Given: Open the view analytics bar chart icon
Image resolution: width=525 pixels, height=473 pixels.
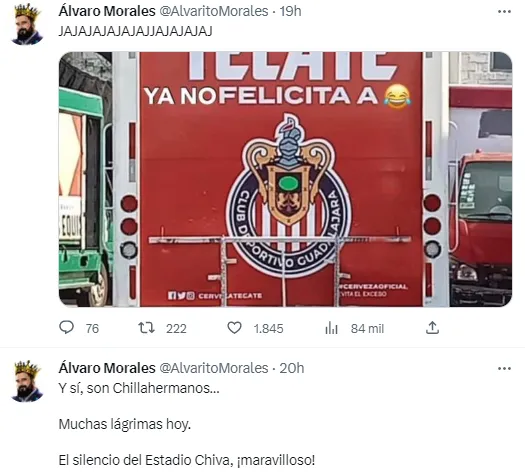Looking at the screenshot, I should coord(331,328).
